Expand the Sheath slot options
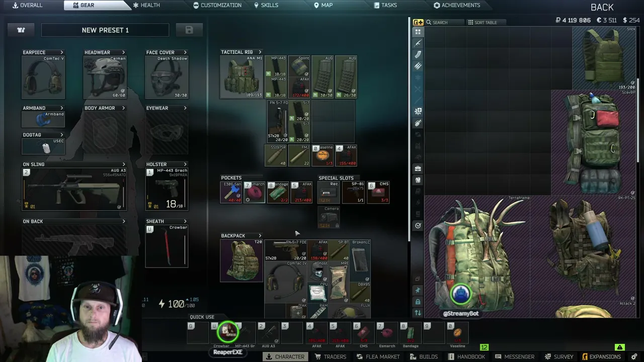 coord(185,221)
